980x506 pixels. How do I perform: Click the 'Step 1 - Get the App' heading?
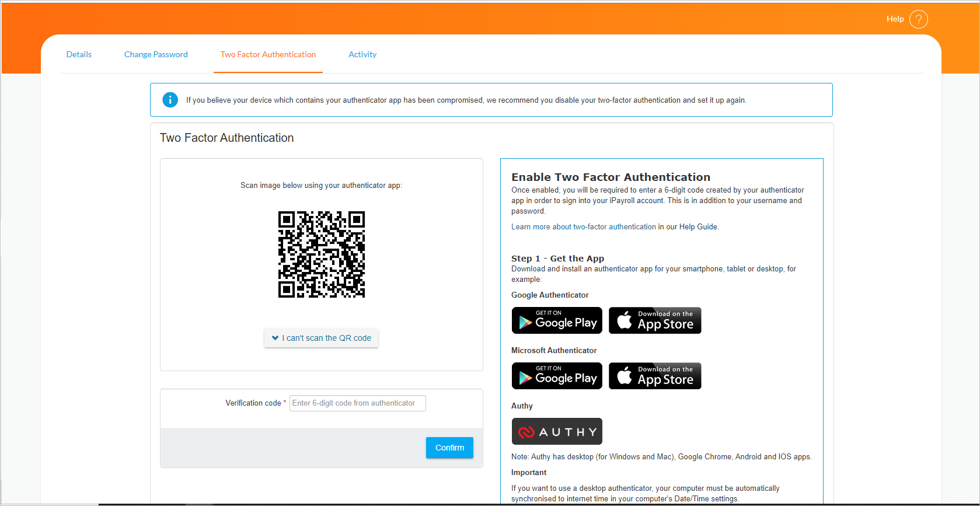(557, 259)
